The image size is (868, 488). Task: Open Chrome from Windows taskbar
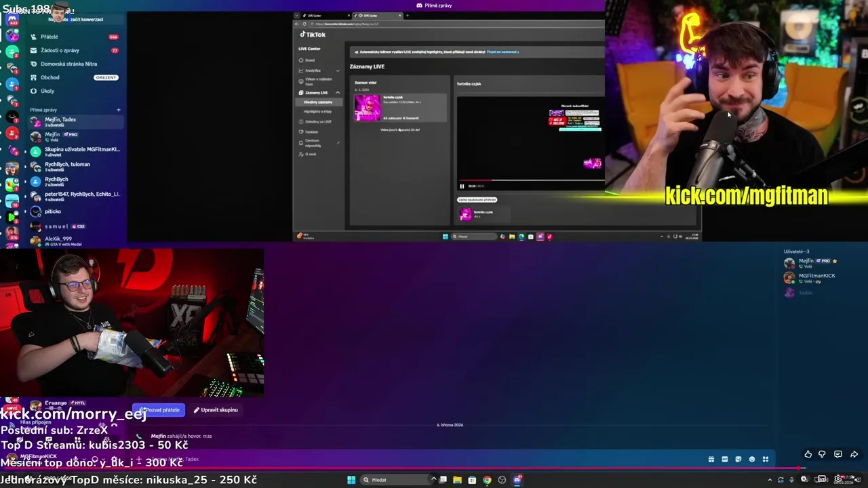click(x=487, y=480)
